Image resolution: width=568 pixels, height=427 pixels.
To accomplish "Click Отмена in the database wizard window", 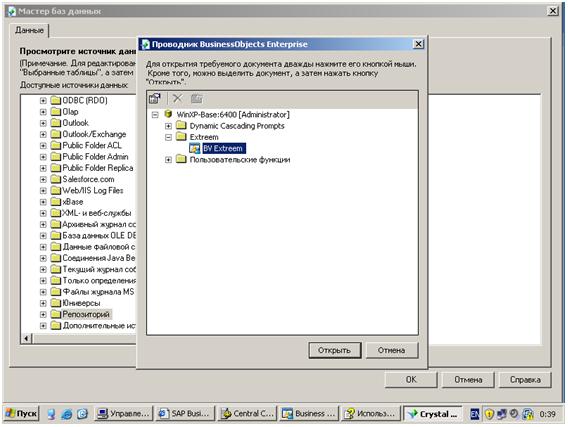I will (468, 380).
